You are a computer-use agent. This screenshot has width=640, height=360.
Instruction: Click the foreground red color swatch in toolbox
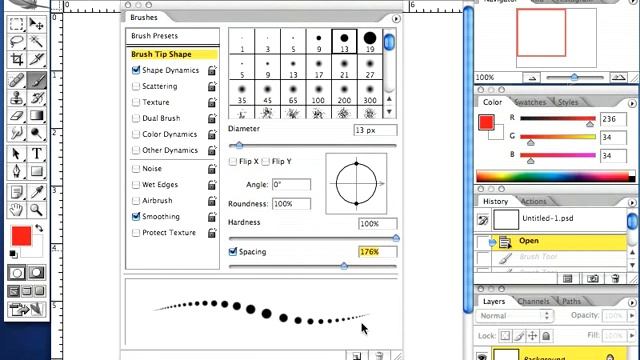coord(21,236)
